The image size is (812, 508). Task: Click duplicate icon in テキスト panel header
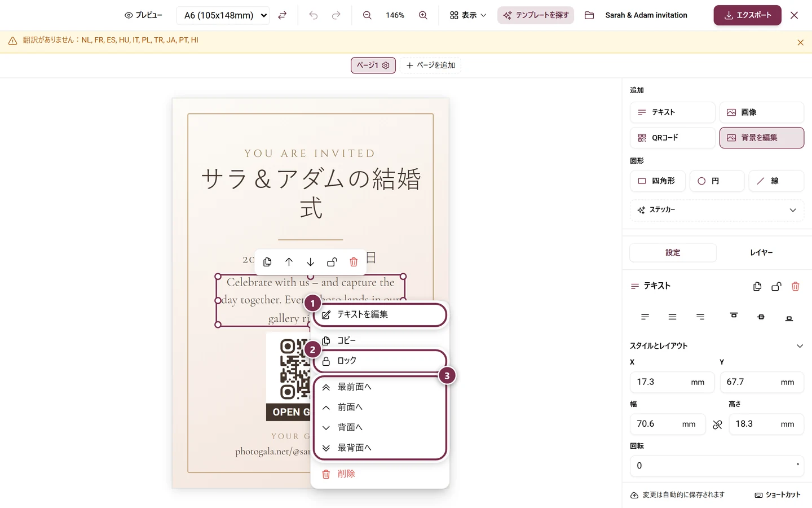pyautogui.click(x=757, y=286)
